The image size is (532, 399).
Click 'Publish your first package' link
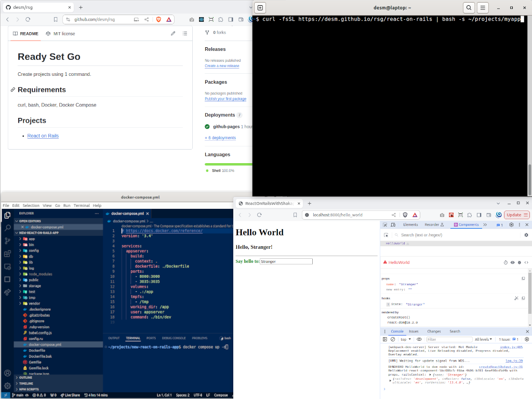(x=225, y=99)
